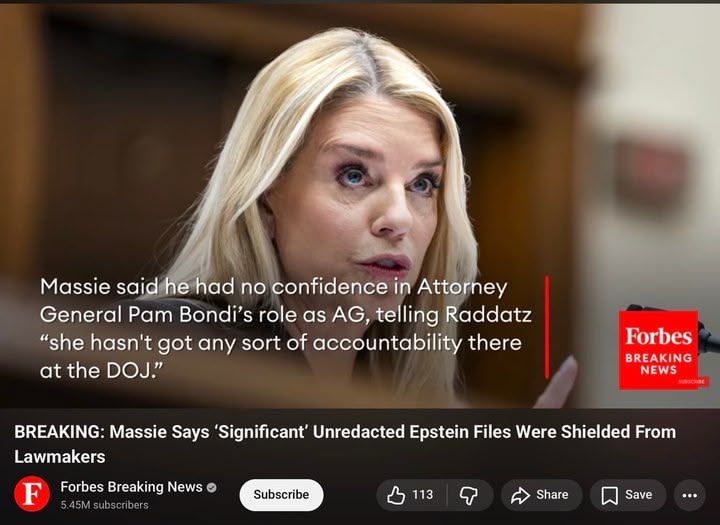Click the 5.45M subscribers text
This screenshot has height=525, width=720.
pyautogui.click(x=104, y=505)
